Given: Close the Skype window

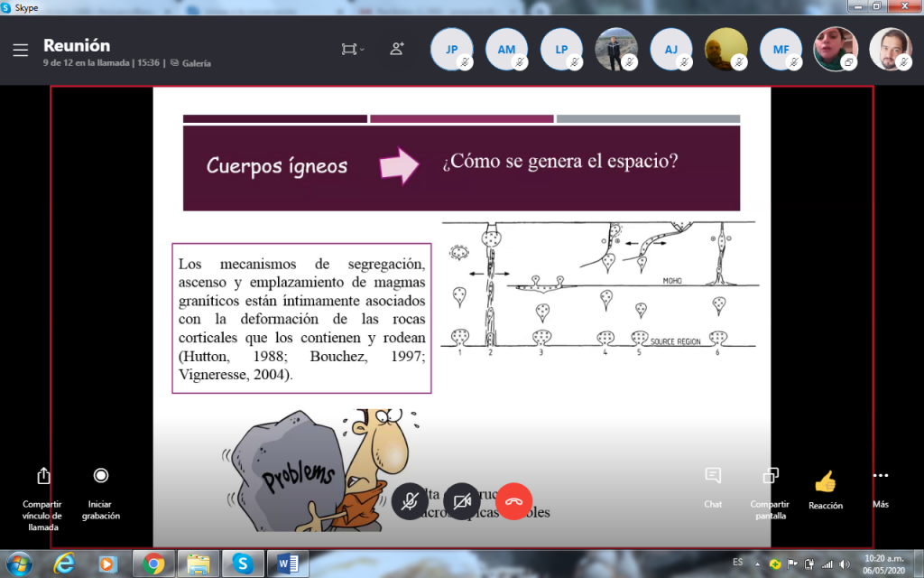Looking at the screenshot, I should click(904, 6).
